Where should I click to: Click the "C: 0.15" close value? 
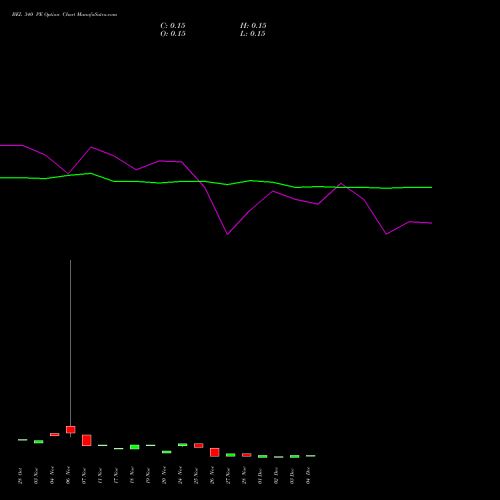[173, 26]
